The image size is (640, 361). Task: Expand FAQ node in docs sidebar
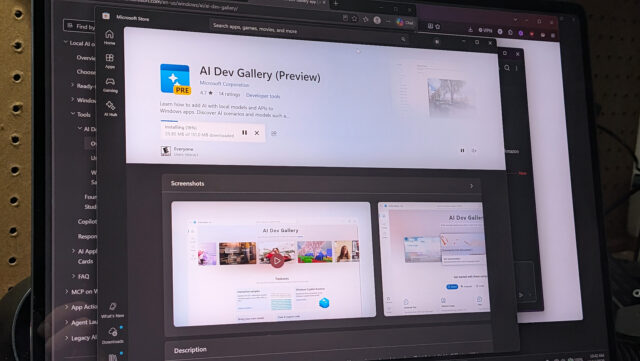point(73,276)
